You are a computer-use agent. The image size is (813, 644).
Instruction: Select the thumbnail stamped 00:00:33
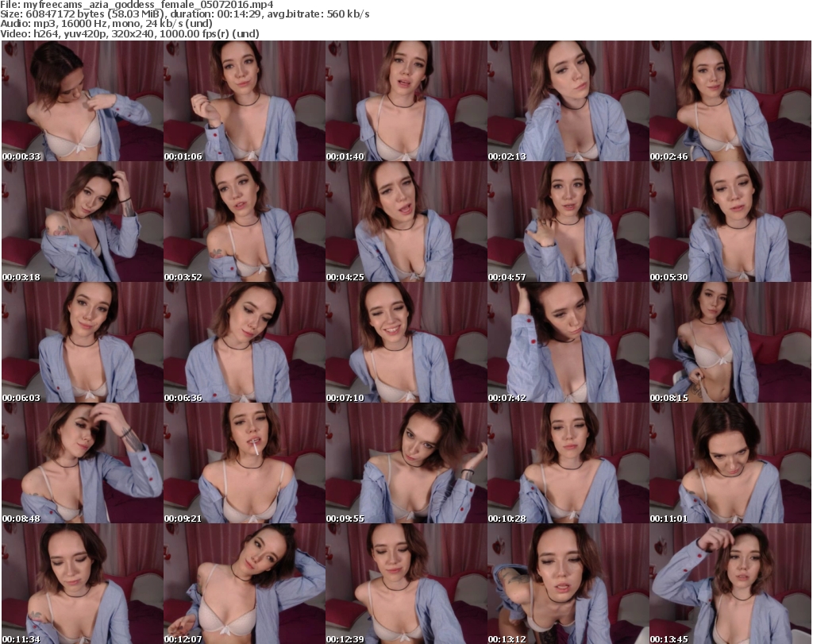coord(83,101)
